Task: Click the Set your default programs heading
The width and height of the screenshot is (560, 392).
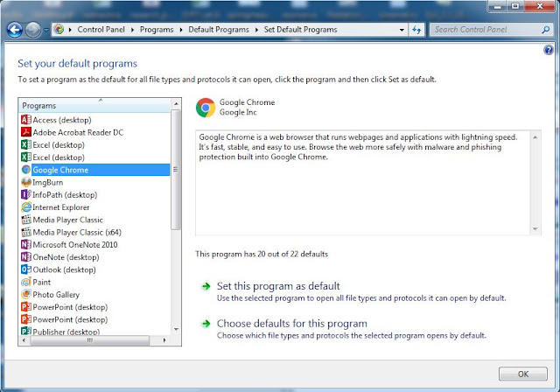Action: [x=78, y=64]
